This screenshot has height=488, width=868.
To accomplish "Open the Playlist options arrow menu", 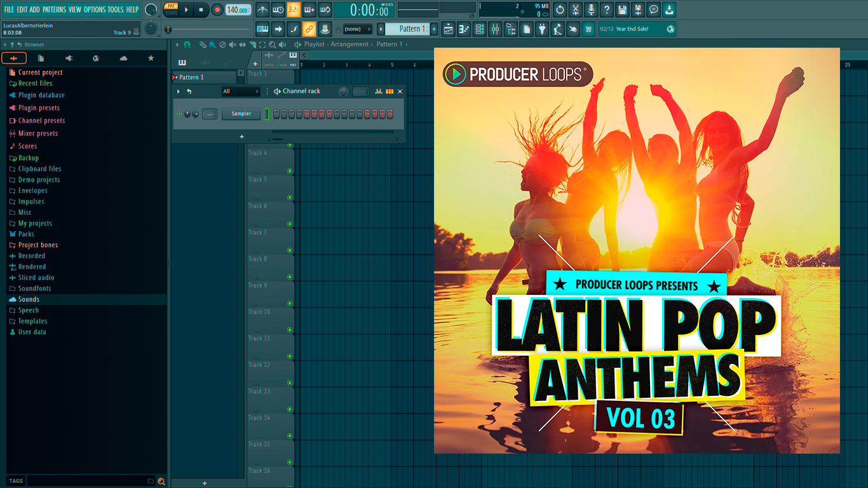I will click(178, 44).
